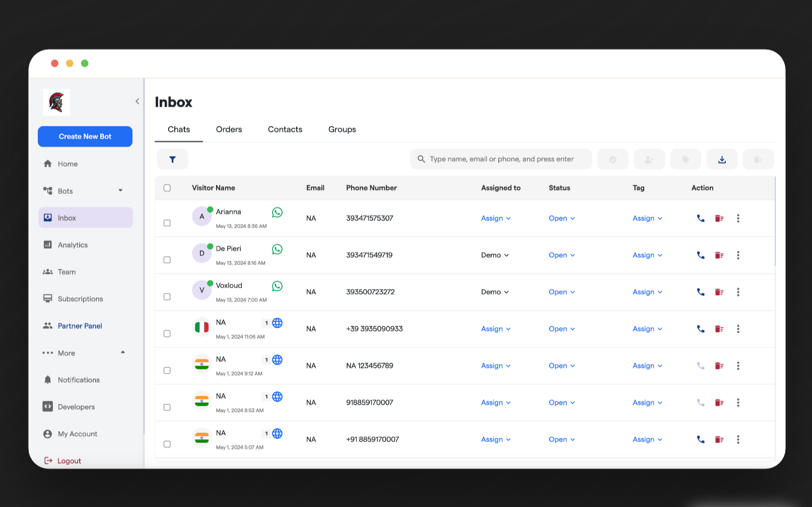This screenshot has width=812, height=507.
Task: Call Arianna using the phone icon
Action: pos(700,219)
